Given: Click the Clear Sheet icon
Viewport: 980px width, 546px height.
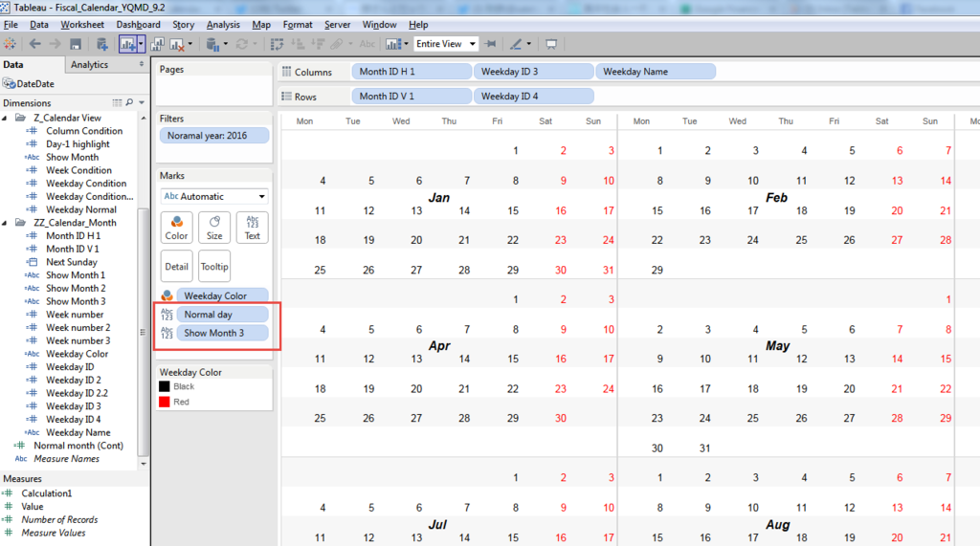Looking at the screenshot, I should pyautogui.click(x=177, y=44).
